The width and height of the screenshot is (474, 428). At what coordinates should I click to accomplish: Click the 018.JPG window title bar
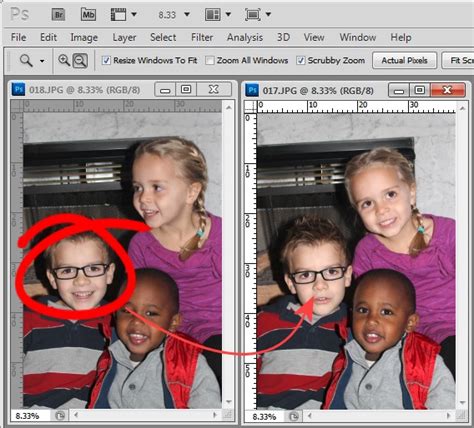(85, 90)
